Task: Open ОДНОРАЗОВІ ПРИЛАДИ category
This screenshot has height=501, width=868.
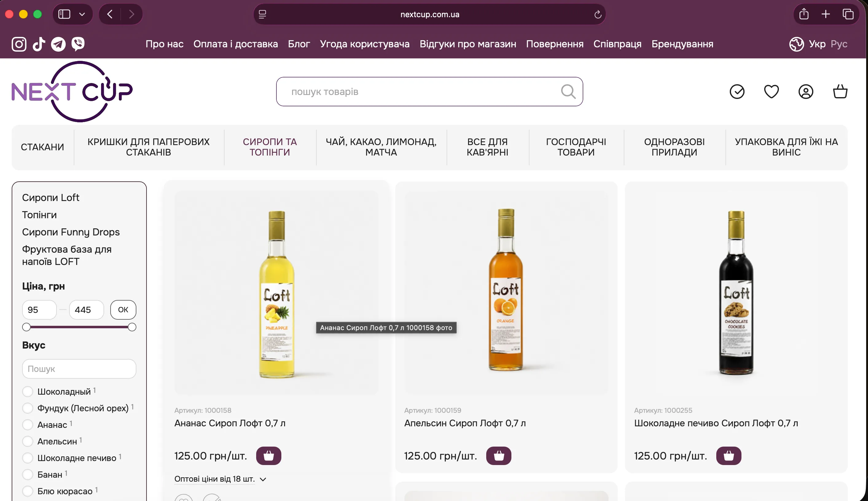Action: pos(674,147)
